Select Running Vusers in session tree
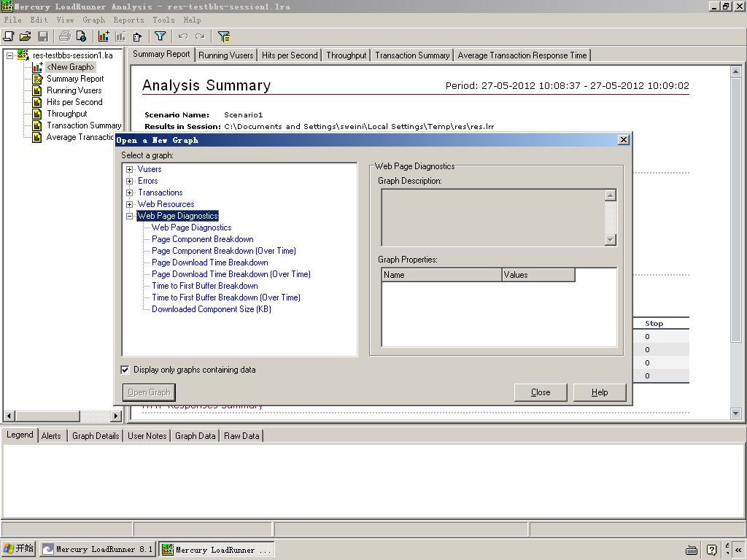This screenshot has width=747, height=560. (74, 90)
